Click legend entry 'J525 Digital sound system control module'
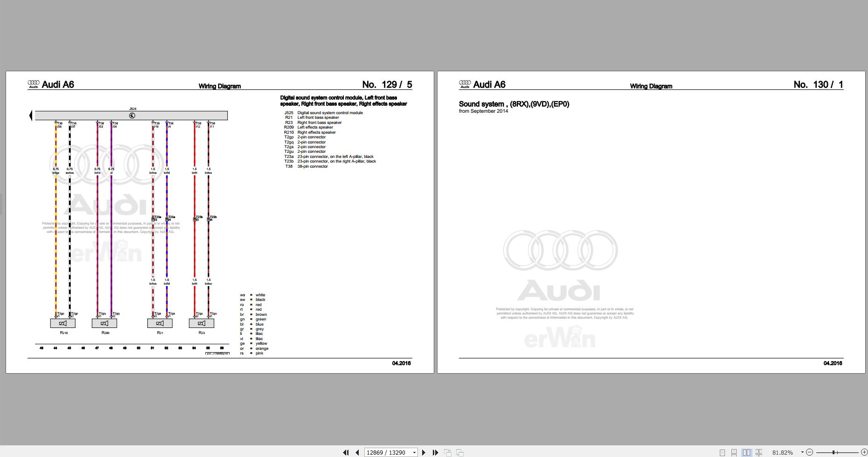868x457 pixels. click(x=323, y=113)
